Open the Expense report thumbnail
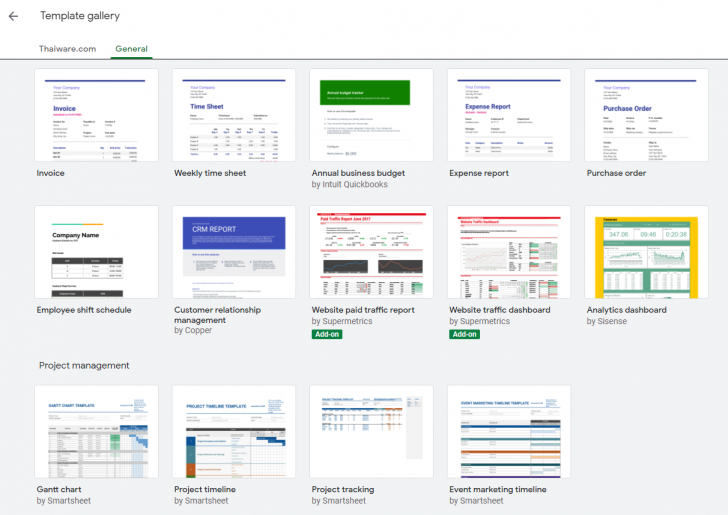 click(509, 115)
